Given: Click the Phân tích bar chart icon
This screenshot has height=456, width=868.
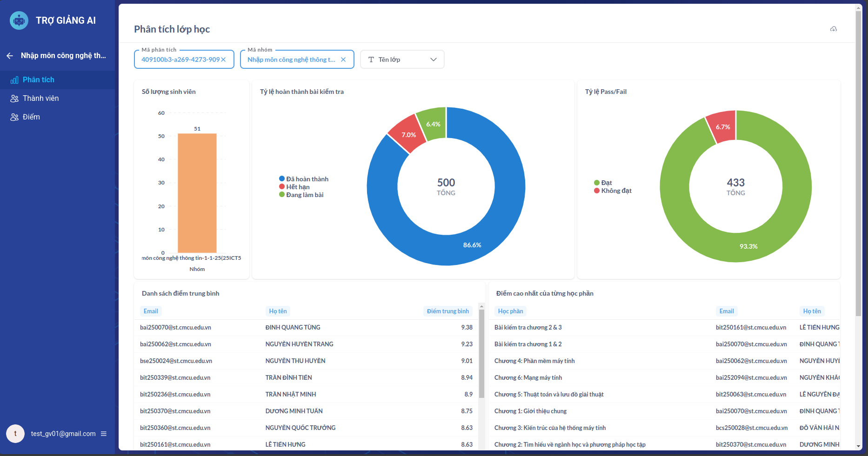Looking at the screenshot, I should (x=14, y=80).
